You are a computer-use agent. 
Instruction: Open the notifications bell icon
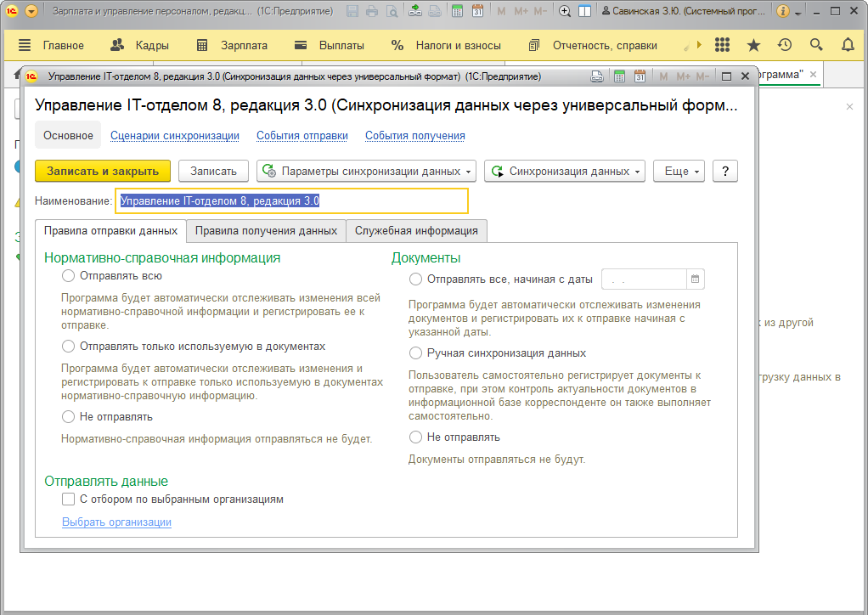pos(849,44)
